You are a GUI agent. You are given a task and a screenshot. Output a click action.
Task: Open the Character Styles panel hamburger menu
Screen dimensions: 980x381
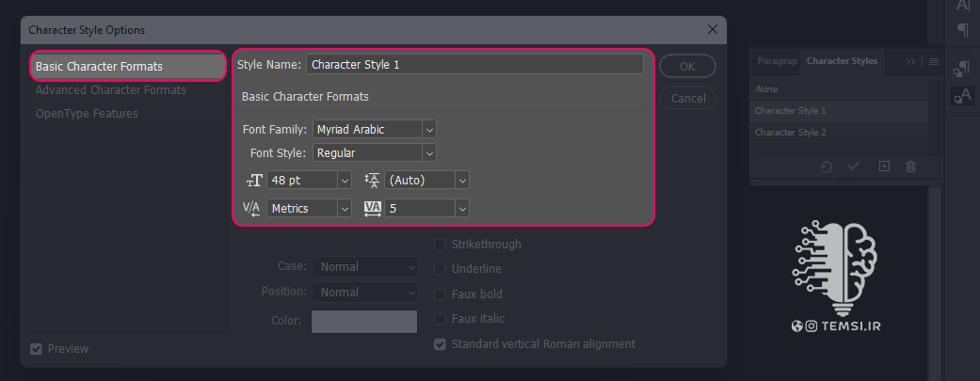[x=934, y=61]
